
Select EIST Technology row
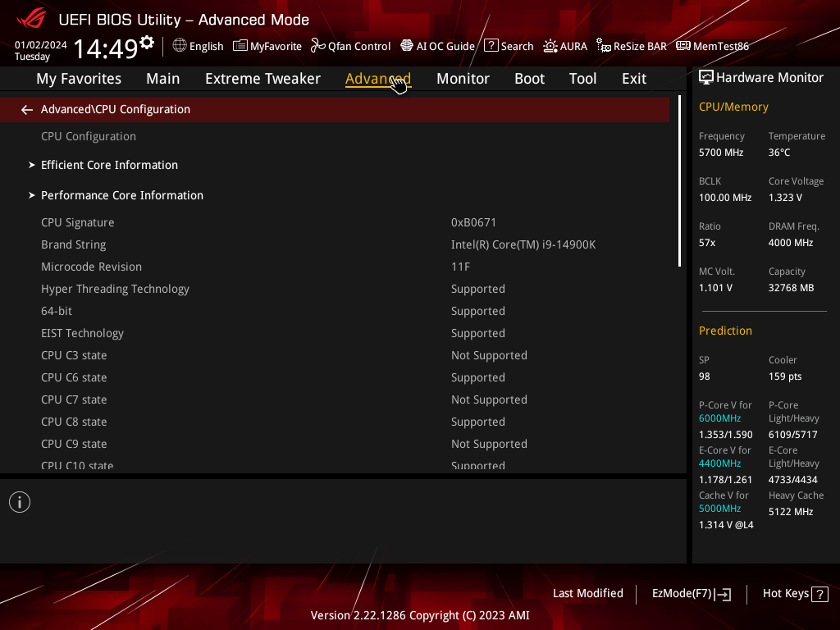click(335, 333)
